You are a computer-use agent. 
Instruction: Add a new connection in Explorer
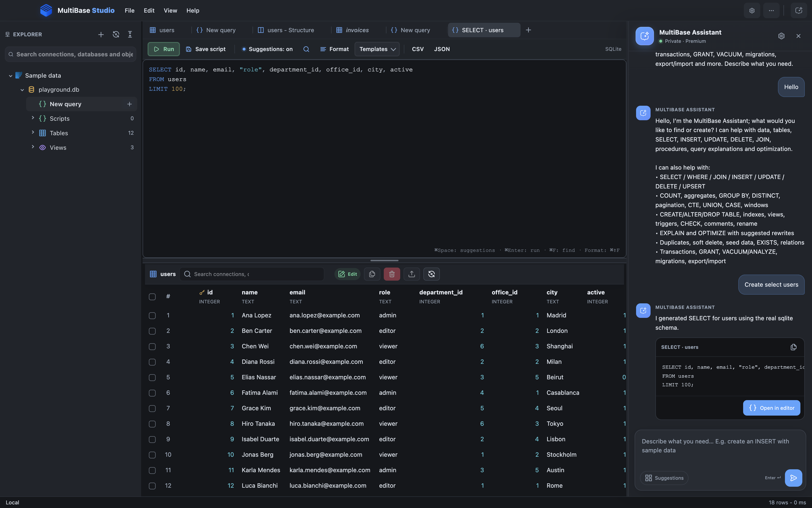101,34
